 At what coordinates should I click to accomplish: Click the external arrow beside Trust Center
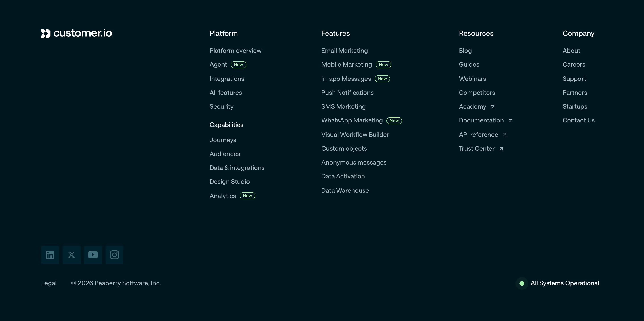pyautogui.click(x=501, y=149)
